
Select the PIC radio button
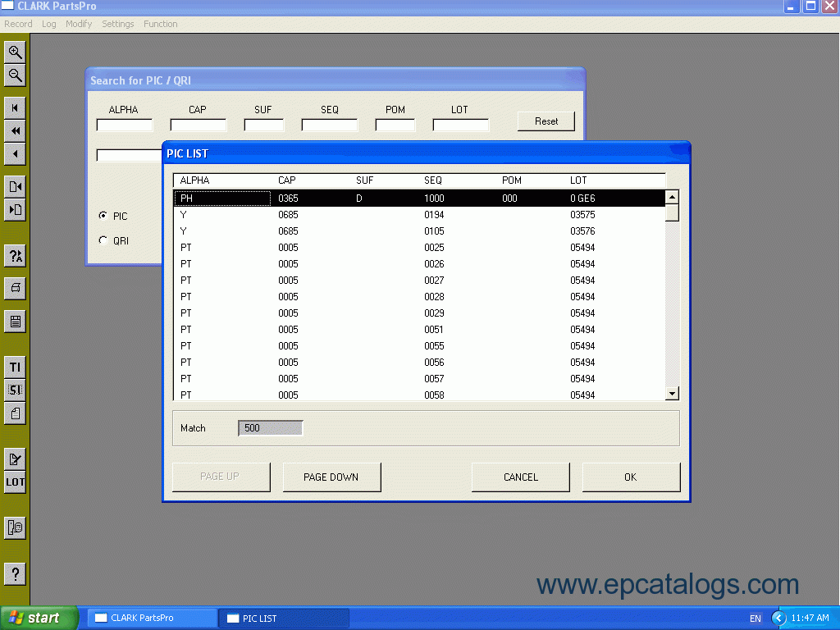[103, 216]
